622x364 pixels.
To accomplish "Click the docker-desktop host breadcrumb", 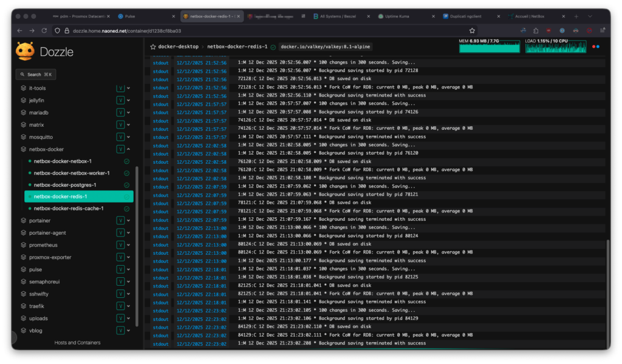I will point(178,47).
